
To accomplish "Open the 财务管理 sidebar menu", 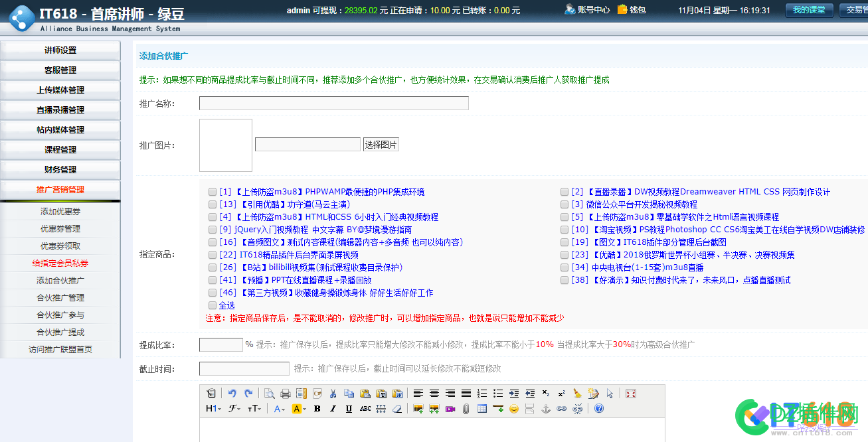I will (x=60, y=170).
